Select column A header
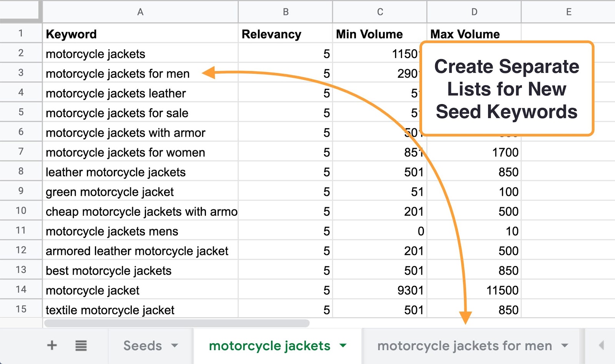This screenshot has width=615, height=364. (140, 12)
